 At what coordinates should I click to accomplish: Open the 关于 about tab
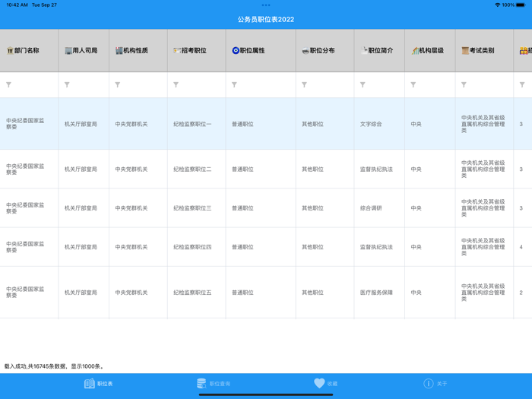[x=435, y=384]
